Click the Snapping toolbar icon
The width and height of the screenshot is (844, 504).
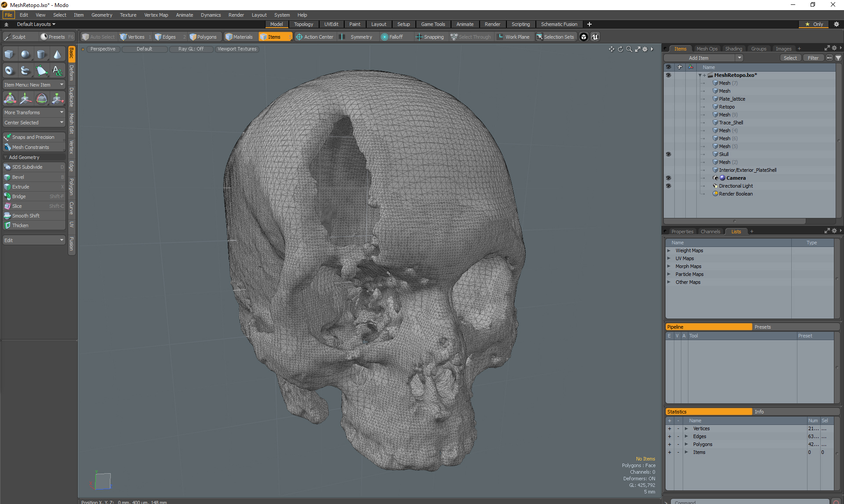click(429, 37)
